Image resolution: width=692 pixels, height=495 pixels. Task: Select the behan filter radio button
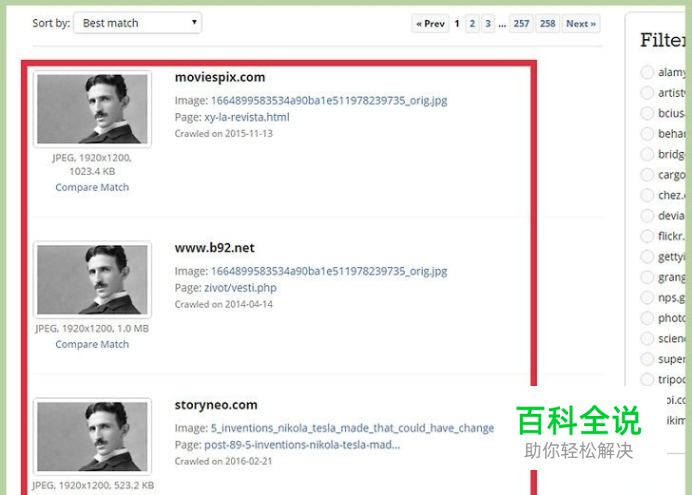(647, 133)
